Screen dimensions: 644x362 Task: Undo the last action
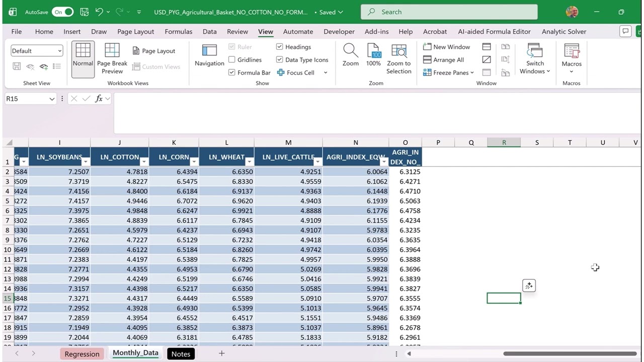(x=99, y=12)
